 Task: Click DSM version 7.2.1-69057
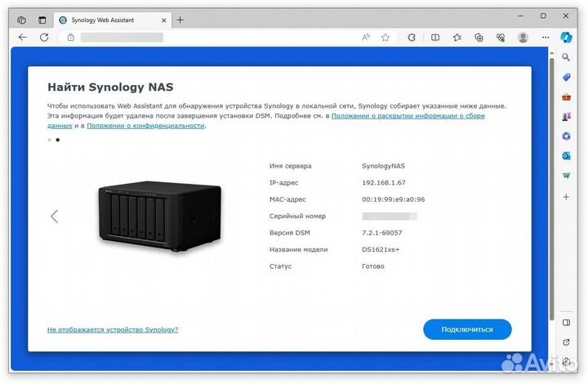pyautogui.click(x=381, y=233)
